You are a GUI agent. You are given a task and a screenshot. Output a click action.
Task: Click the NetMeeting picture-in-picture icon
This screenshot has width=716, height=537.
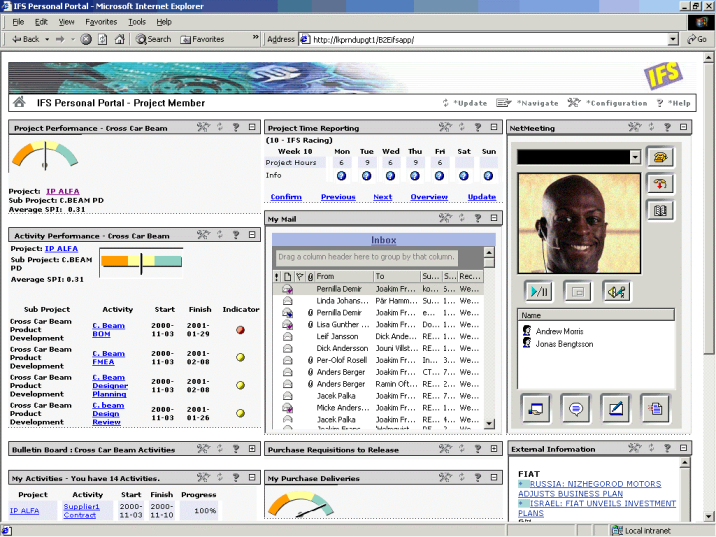pos(578,291)
